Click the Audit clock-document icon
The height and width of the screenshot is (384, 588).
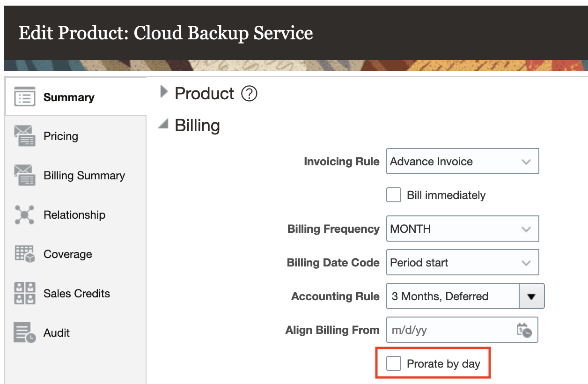[x=25, y=333]
